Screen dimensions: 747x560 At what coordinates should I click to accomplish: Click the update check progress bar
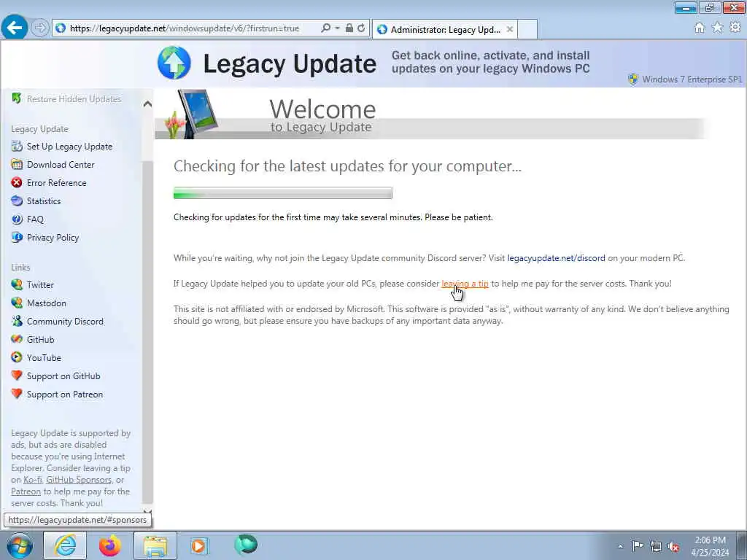pos(283,192)
